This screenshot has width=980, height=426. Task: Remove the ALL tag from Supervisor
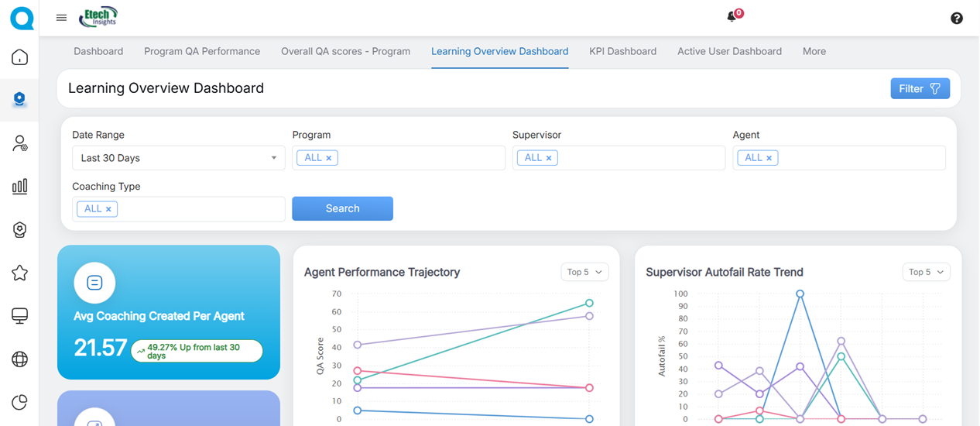click(549, 158)
